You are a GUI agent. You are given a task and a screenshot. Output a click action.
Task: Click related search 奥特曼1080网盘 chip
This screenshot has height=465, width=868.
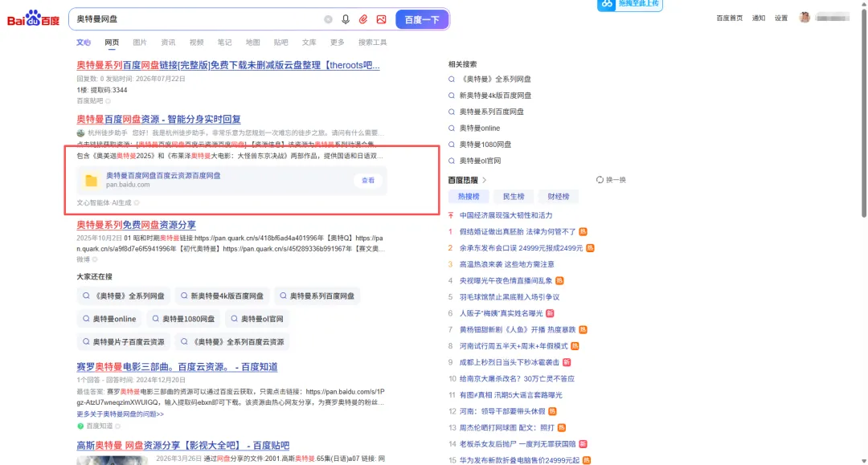pos(184,319)
